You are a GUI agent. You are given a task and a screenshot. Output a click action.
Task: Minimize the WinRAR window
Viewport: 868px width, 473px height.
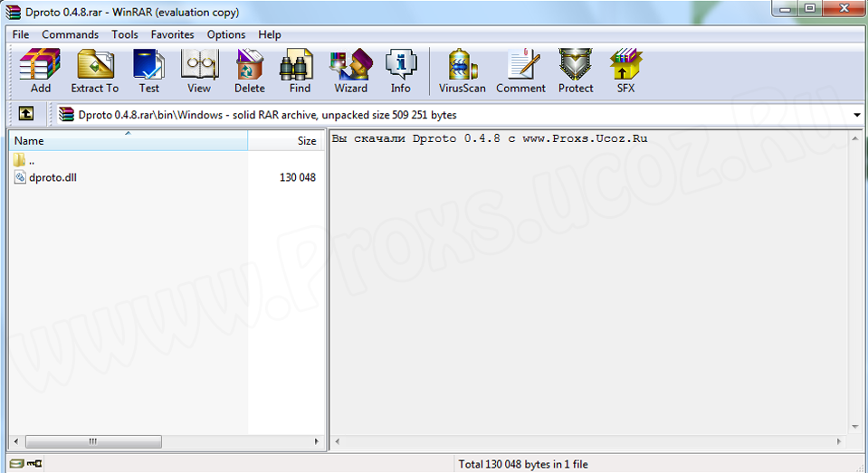coord(785,8)
